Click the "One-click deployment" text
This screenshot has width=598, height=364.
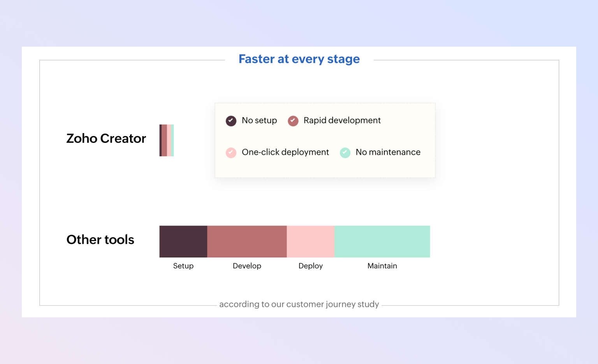(x=285, y=152)
